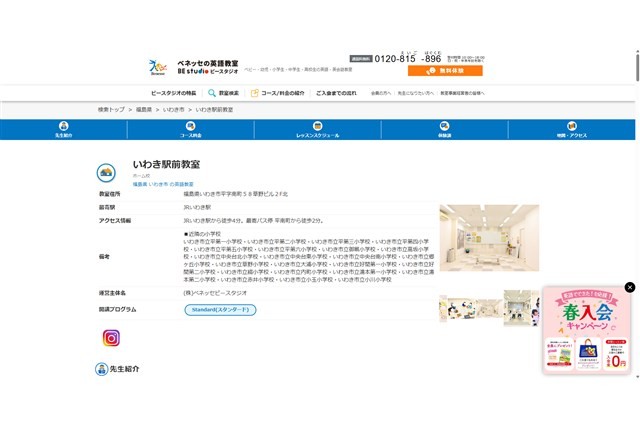Click the course notepad icon
The height and width of the screenshot is (427, 640).
tap(254, 93)
